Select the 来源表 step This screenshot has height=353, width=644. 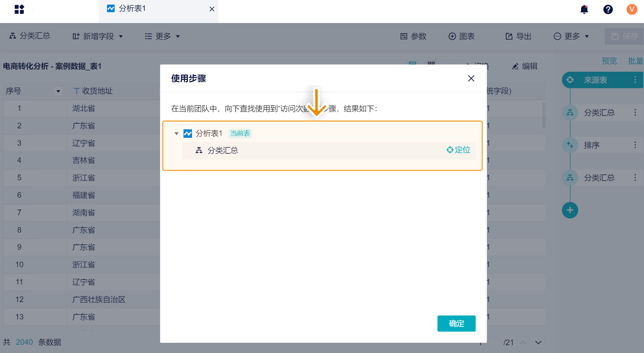point(602,80)
